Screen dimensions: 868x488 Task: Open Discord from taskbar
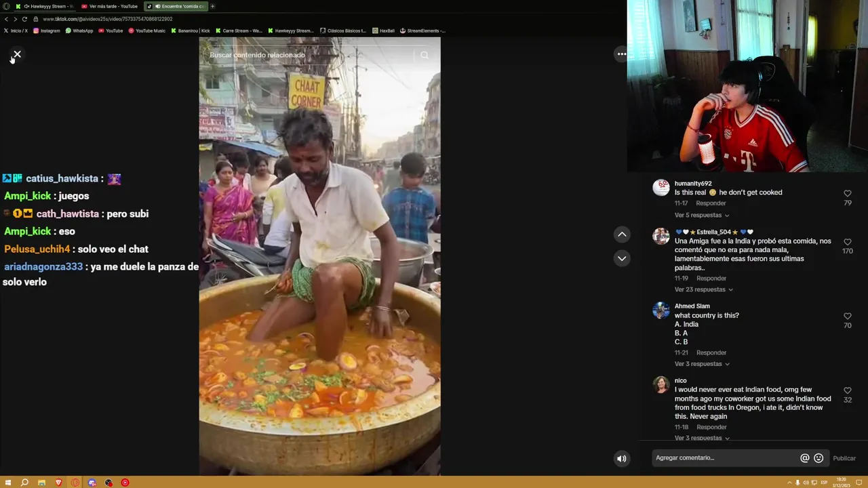pyautogui.click(x=92, y=483)
